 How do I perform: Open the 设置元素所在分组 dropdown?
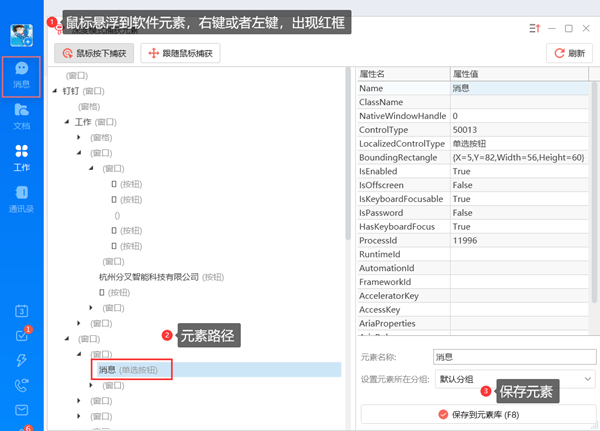515,379
